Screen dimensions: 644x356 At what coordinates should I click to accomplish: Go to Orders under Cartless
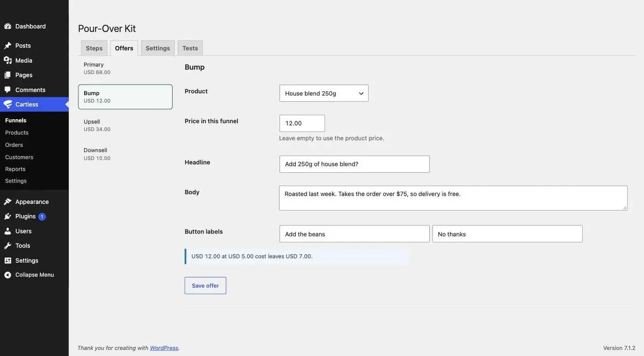(14, 145)
